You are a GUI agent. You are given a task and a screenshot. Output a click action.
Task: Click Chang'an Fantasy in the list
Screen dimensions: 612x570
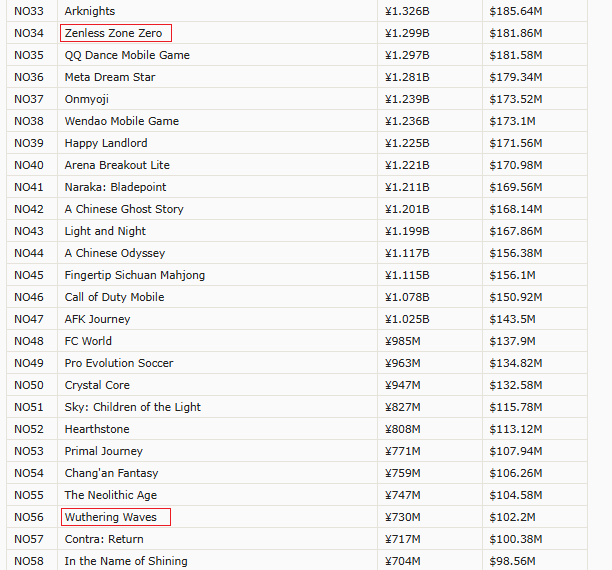[112, 473]
